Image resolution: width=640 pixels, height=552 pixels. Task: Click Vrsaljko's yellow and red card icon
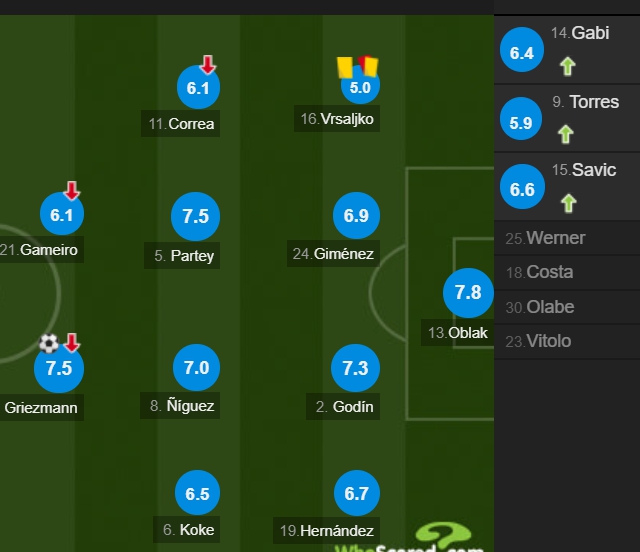coord(358,67)
